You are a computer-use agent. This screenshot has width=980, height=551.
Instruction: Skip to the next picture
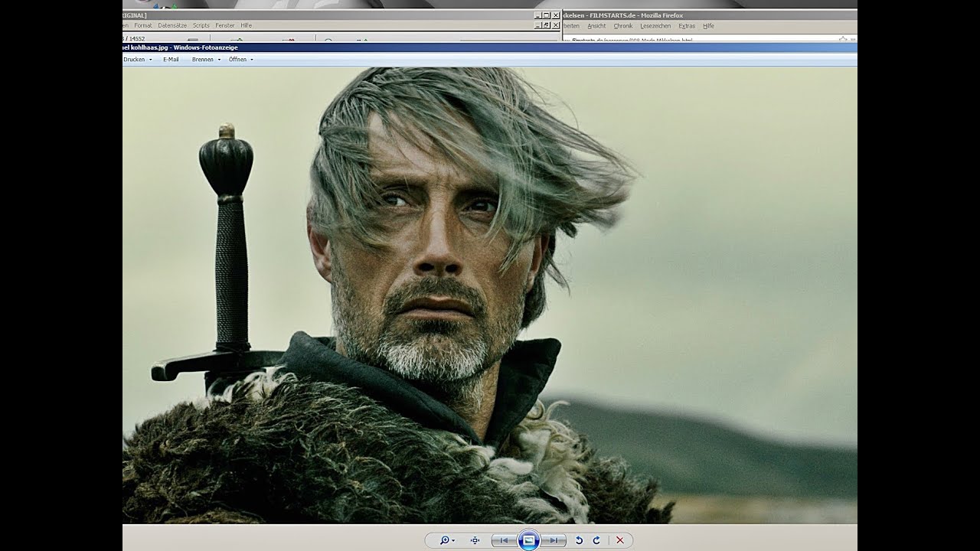tap(553, 540)
